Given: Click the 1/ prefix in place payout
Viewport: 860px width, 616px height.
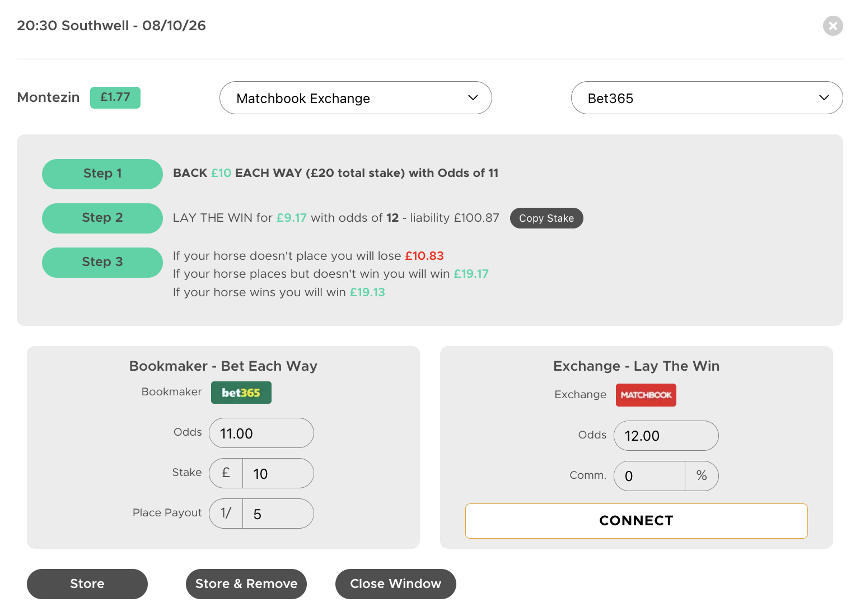Looking at the screenshot, I should pyautogui.click(x=226, y=514).
